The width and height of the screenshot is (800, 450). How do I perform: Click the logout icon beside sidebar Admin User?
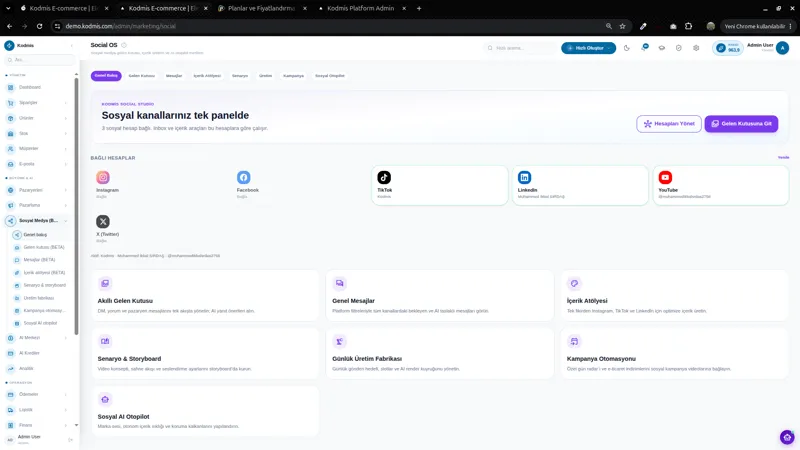point(71,440)
